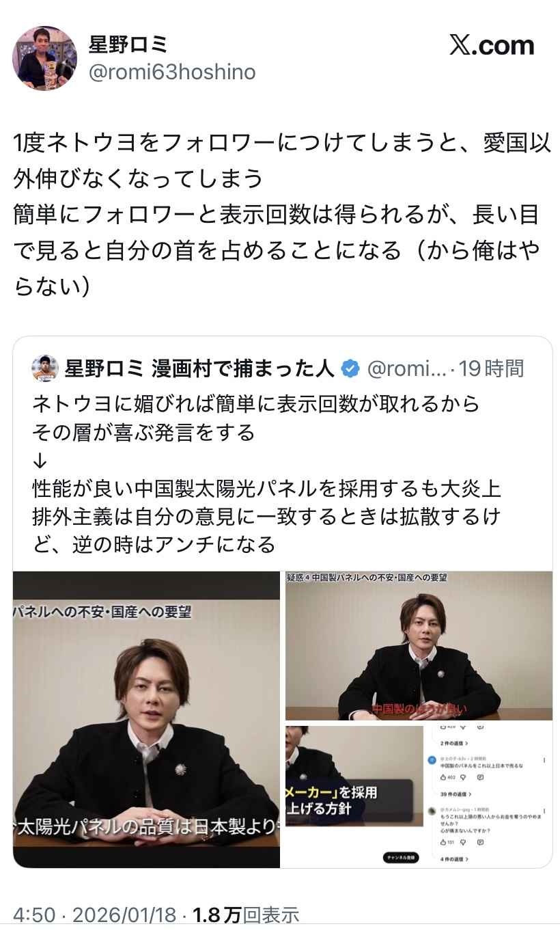
Task: Open the large left video thumbnail
Action: 146,719
